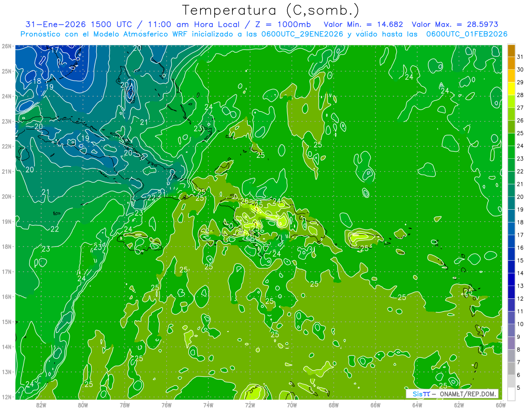Viewport: 532px width, 411px height.
Task: Click the "80W" longitude axis label
Action: click(83, 405)
